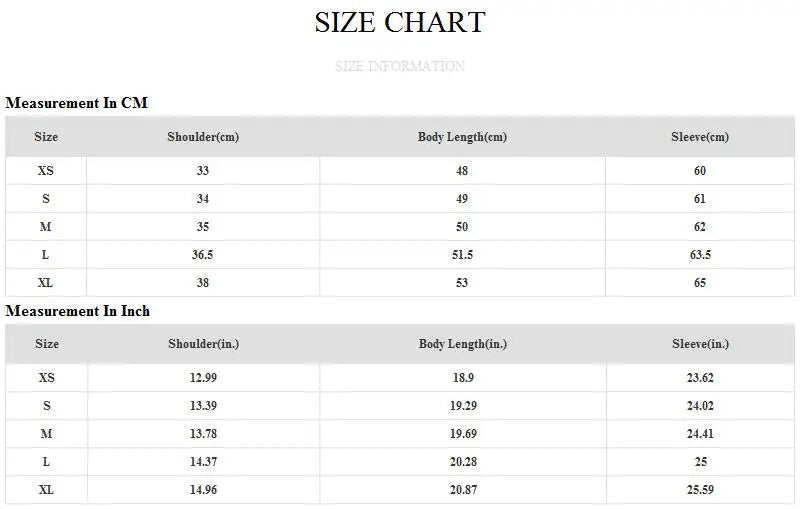Screen dimensions: 800x509
Task: Click the 18.9 body length cell
Action: click(463, 378)
